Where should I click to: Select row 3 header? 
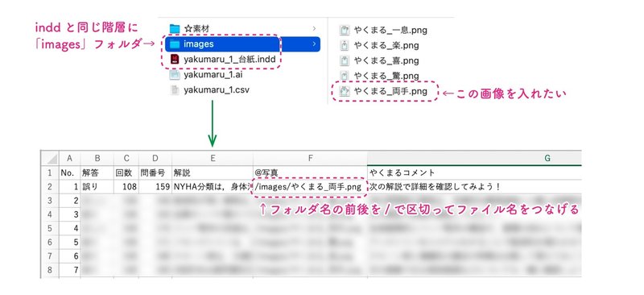[x=50, y=201]
